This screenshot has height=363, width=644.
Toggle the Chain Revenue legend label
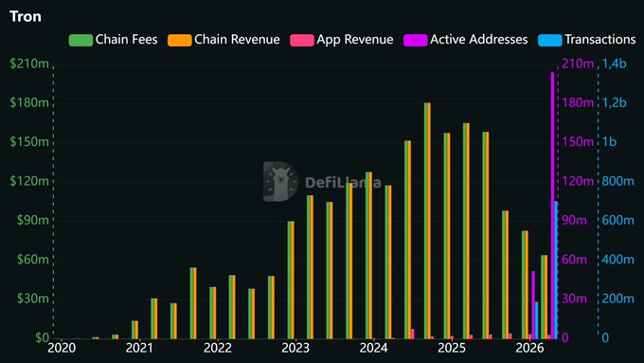pyautogui.click(x=237, y=40)
